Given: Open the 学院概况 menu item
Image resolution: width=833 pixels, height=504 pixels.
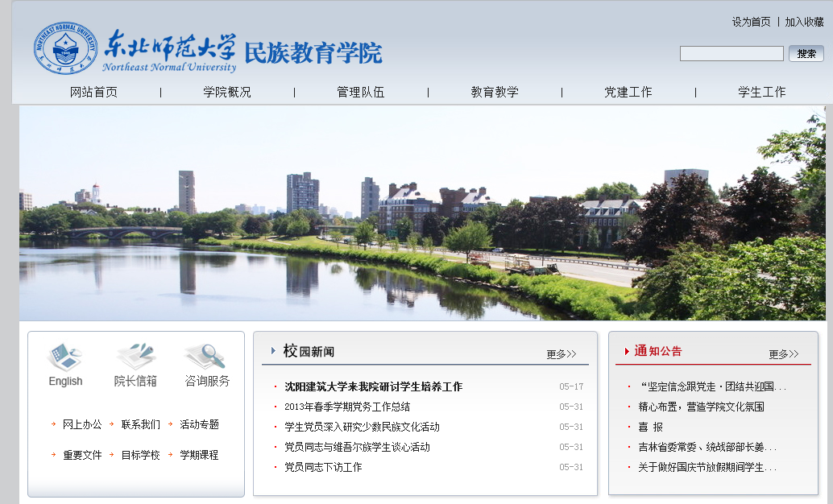Looking at the screenshot, I should pyautogui.click(x=227, y=92).
